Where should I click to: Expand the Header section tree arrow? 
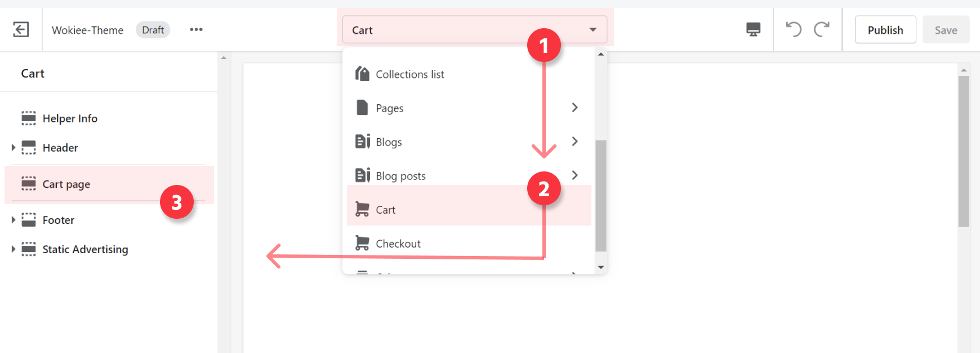pyautogui.click(x=14, y=148)
